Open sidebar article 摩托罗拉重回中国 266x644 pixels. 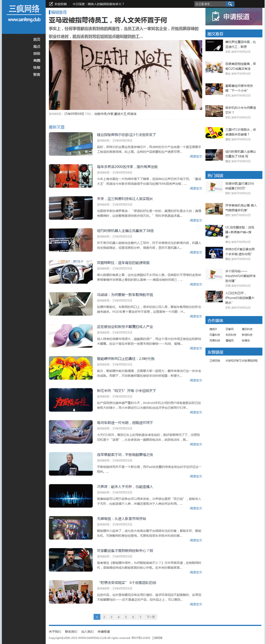click(x=241, y=44)
